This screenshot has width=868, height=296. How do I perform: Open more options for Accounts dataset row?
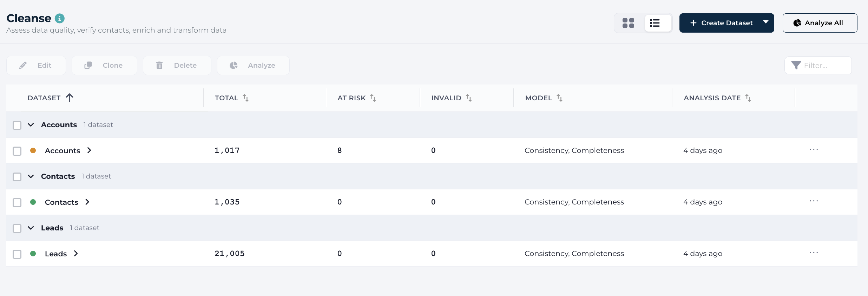click(814, 150)
